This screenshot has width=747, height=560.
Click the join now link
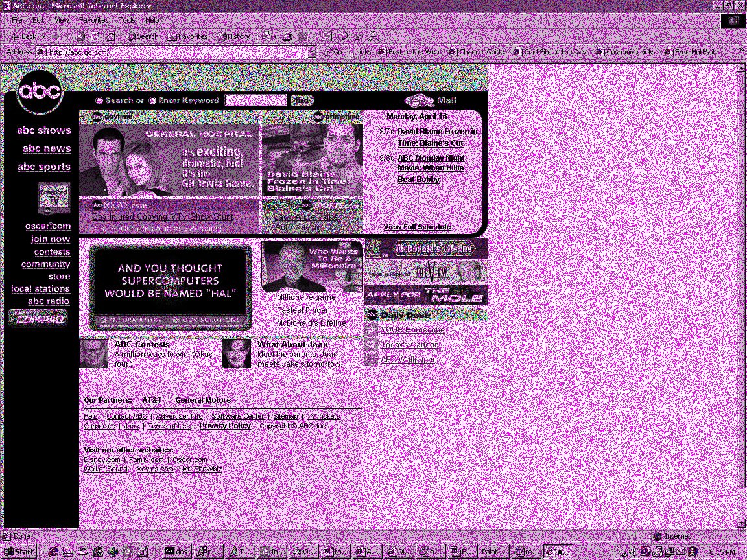point(51,239)
